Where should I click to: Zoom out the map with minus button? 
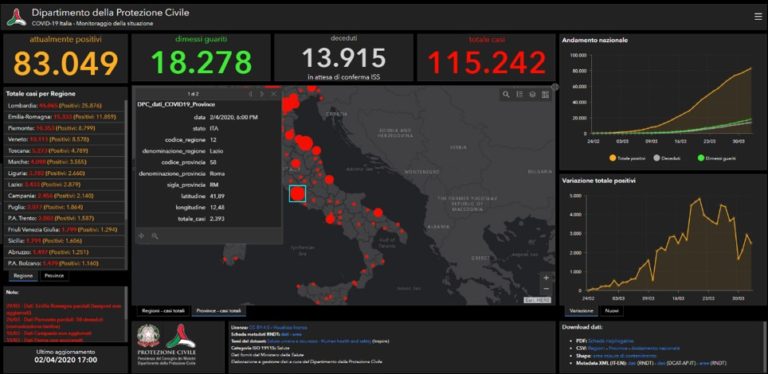pyautogui.click(x=547, y=288)
